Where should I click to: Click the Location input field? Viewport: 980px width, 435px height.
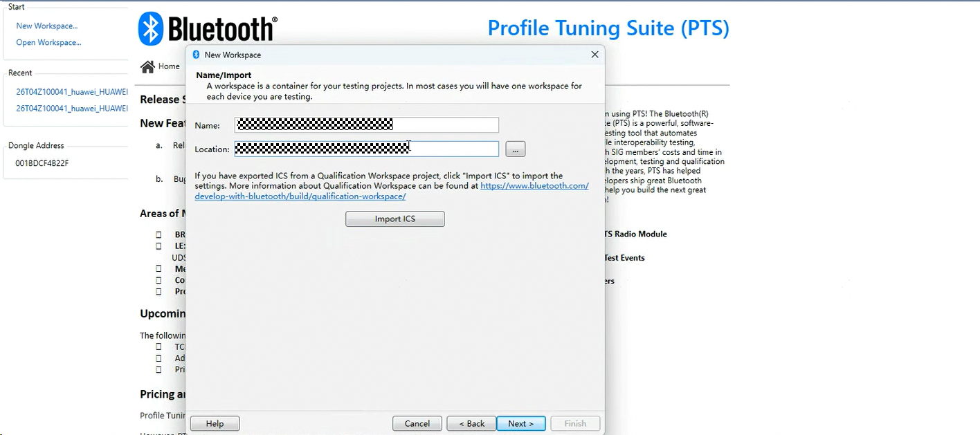pos(366,149)
